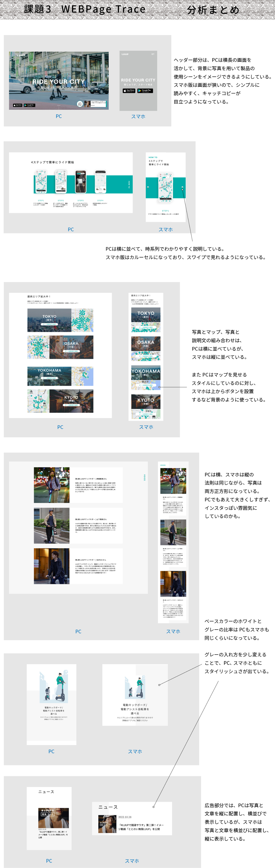
Task: Click left carousel arrow on smartphone how-to
Action: (148, 187)
